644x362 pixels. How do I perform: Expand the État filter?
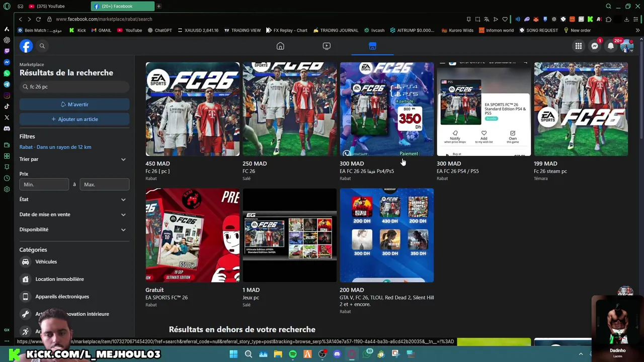73,200
